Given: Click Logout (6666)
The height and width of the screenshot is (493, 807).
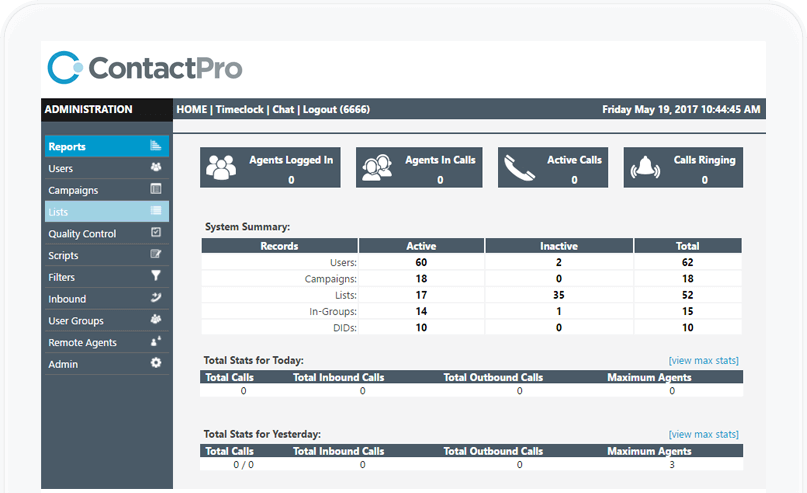Looking at the screenshot, I should tap(336, 109).
